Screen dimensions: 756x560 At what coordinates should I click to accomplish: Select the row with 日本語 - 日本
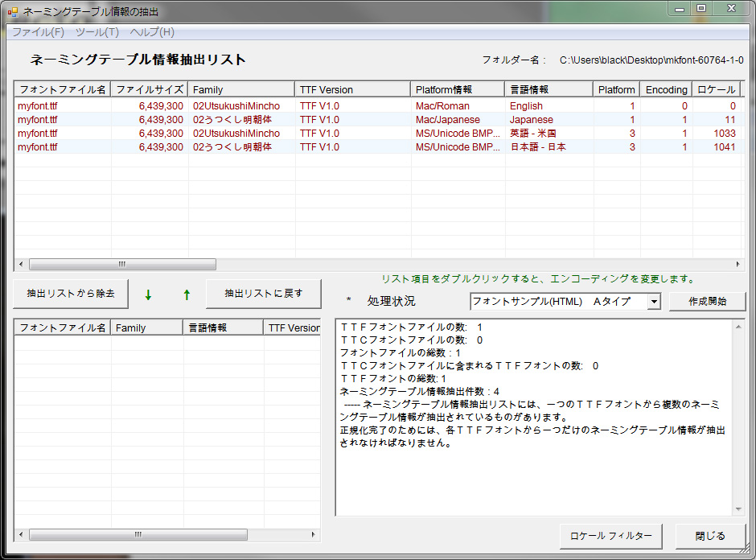click(379, 147)
